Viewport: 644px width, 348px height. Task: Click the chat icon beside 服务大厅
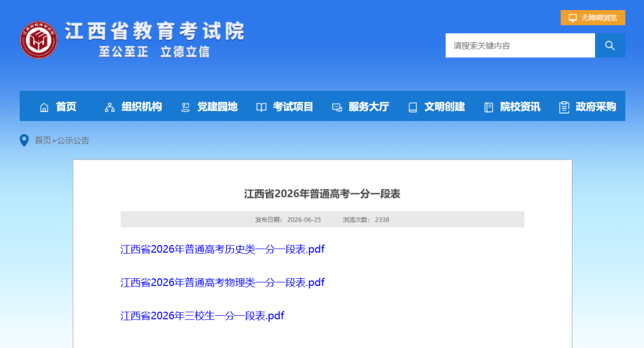click(x=337, y=107)
